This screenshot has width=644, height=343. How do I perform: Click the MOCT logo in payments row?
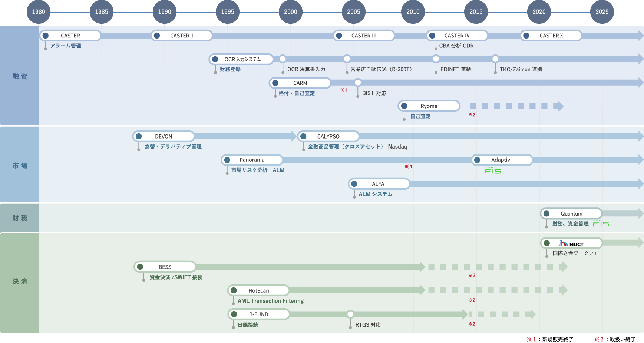pos(571,244)
